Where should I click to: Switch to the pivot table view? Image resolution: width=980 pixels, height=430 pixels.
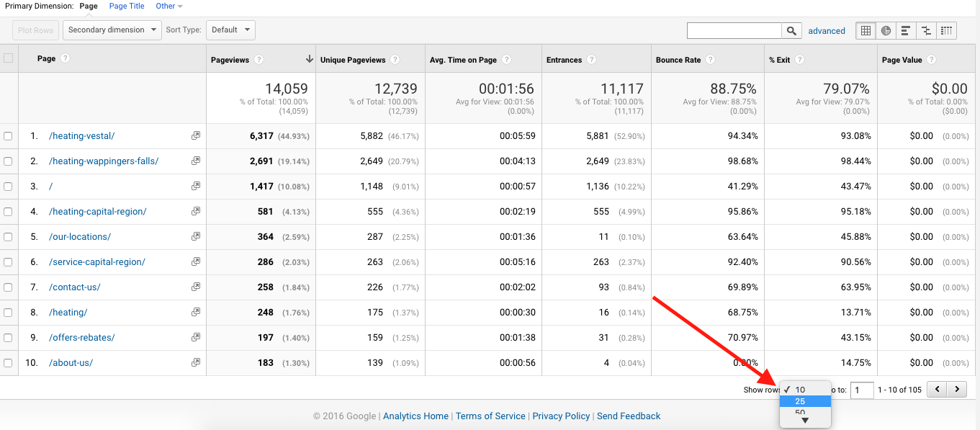coord(945,30)
